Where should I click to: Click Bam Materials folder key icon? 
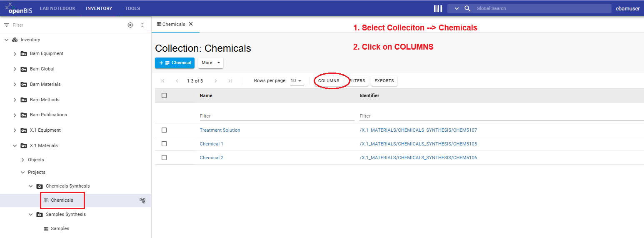pyautogui.click(x=24, y=84)
